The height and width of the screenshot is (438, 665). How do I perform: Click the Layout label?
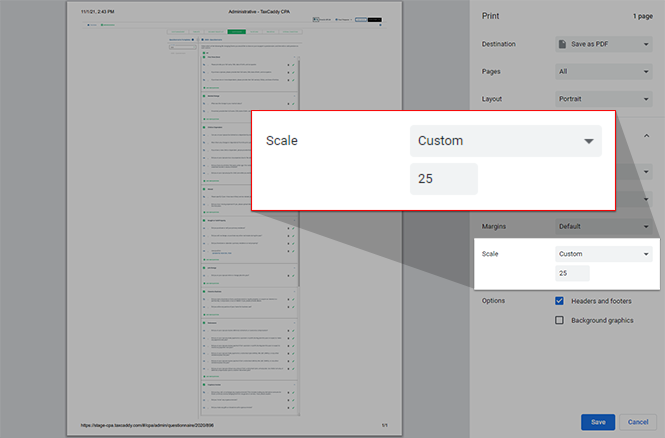click(492, 99)
